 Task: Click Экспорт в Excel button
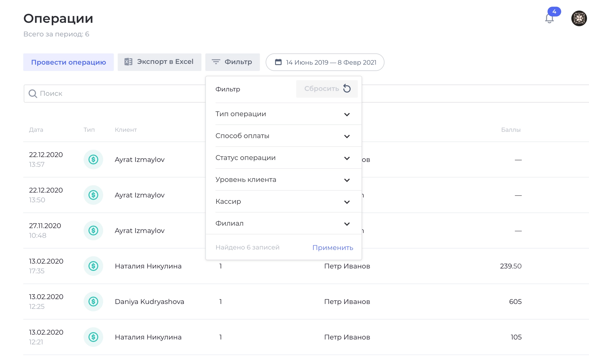159,62
